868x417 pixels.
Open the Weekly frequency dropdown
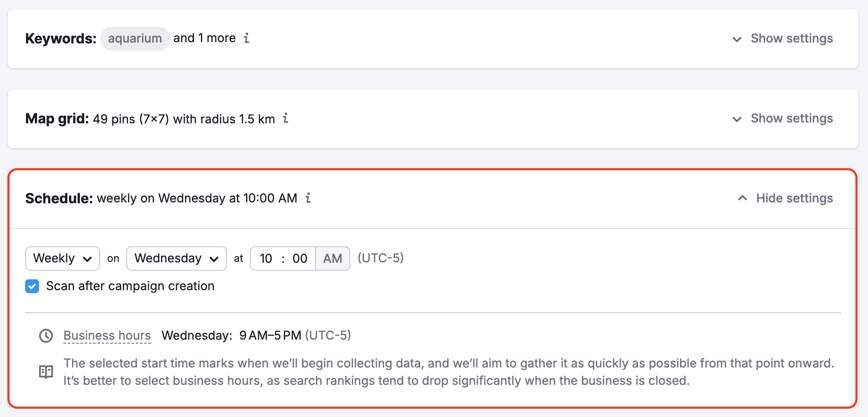point(62,258)
